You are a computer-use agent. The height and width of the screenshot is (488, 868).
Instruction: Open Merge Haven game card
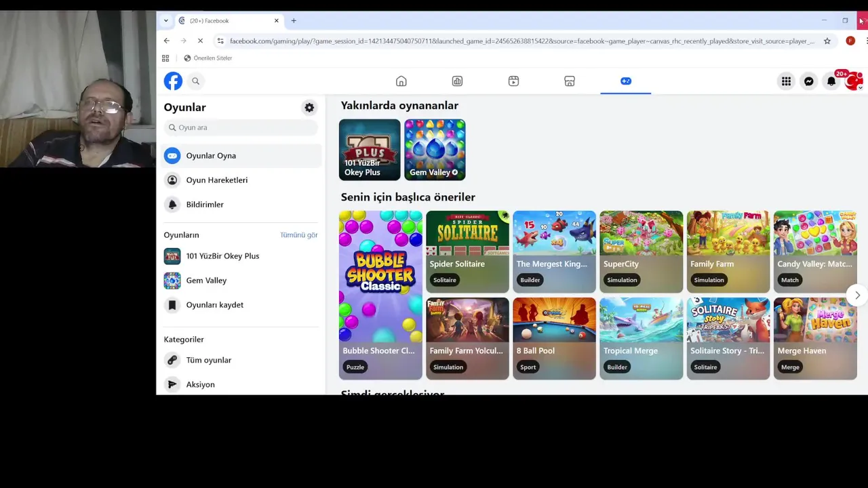pyautogui.click(x=815, y=338)
